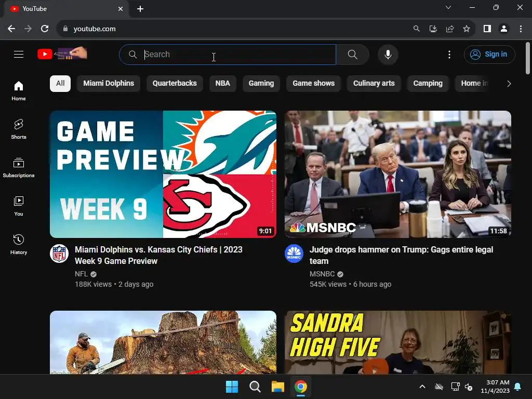Open Shorts from the sidebar

tap(19, 129)
